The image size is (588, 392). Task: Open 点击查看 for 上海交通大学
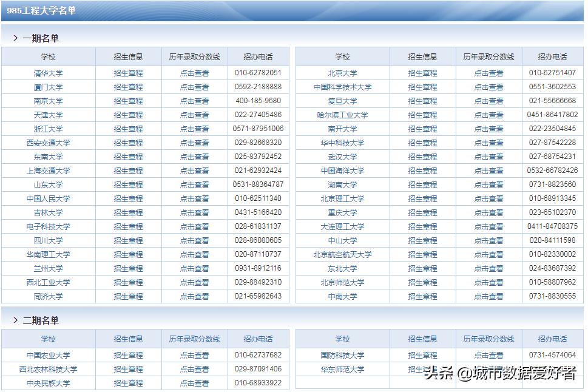point(195,171)
